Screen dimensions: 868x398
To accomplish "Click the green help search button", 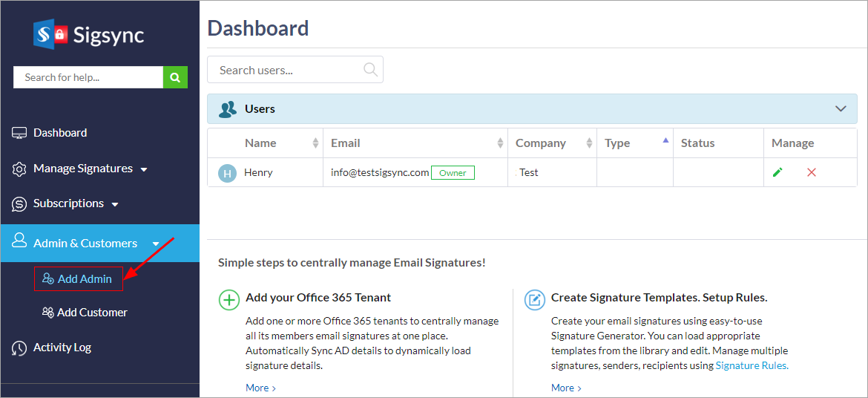I will (175, 77).
